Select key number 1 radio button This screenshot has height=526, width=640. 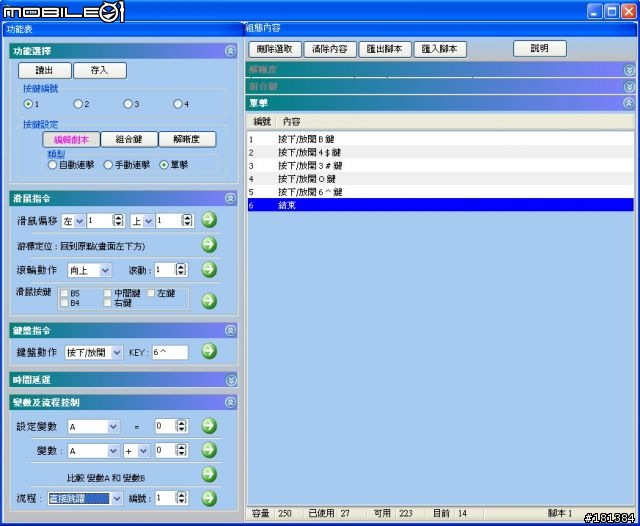pos(28,104)
